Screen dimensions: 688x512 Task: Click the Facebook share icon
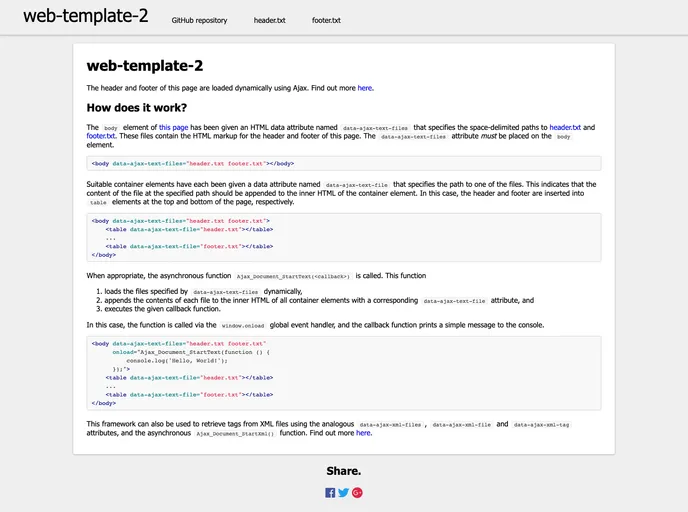pos(330,492)
